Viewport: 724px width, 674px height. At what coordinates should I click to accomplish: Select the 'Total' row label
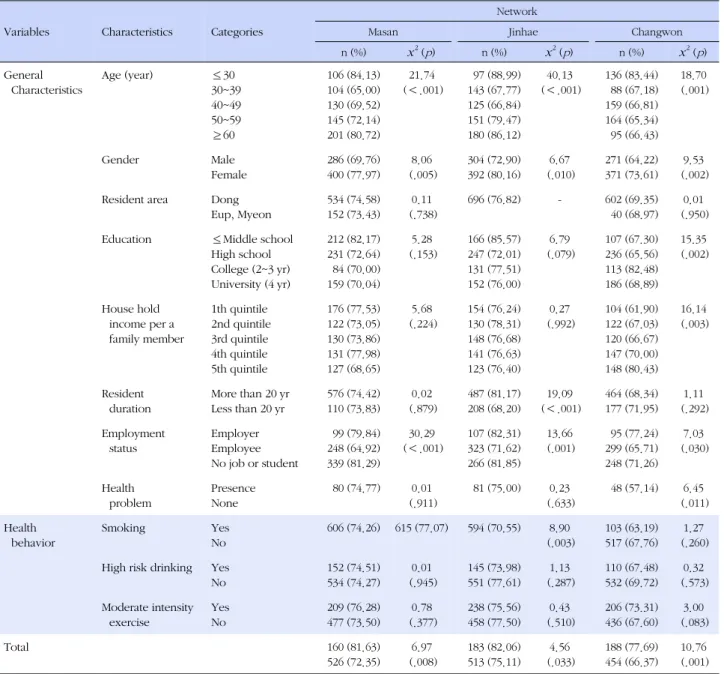pos(16,647)
